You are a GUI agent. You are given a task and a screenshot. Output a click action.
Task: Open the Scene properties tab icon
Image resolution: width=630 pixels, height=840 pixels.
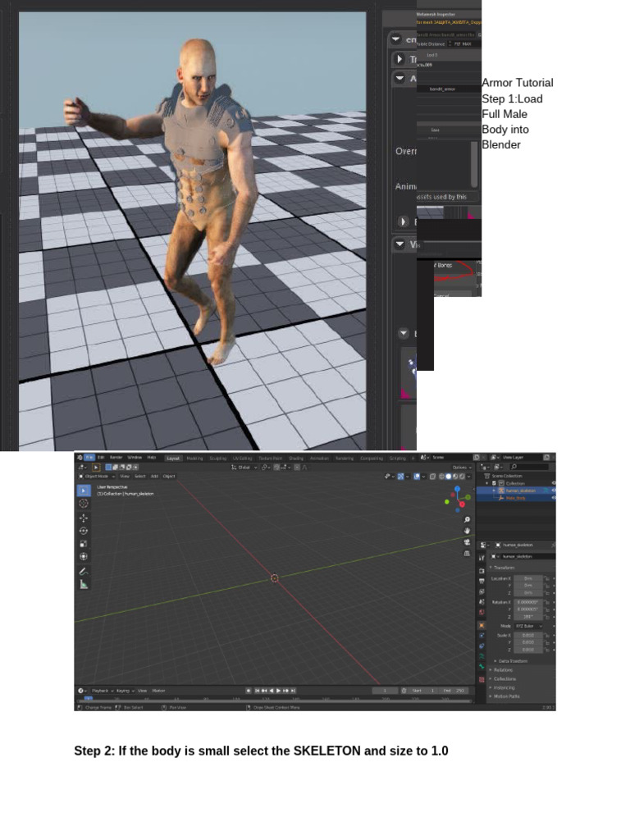(x=482, y=601)
